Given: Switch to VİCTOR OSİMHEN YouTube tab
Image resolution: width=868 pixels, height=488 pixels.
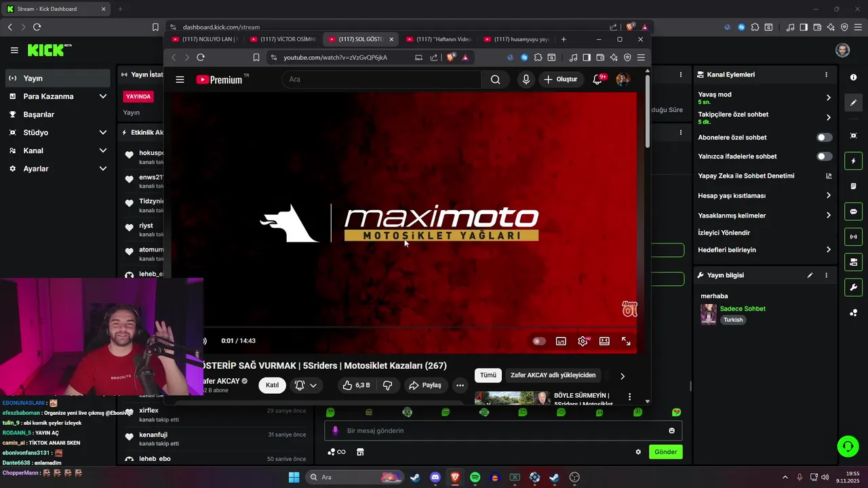Looking at the screenshot, I should pos(283,39).
